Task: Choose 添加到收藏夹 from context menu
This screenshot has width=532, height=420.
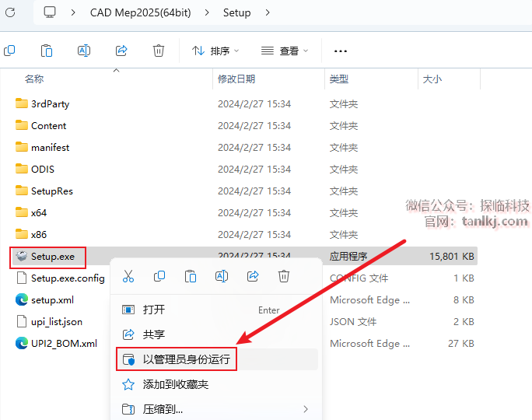Action: pos(175,384)
